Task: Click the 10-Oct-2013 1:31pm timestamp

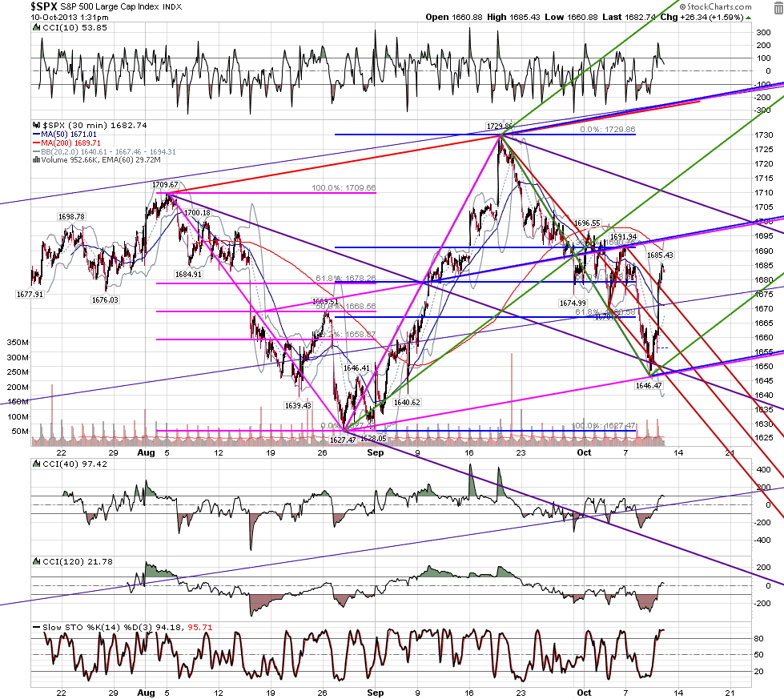Action: 70,17
